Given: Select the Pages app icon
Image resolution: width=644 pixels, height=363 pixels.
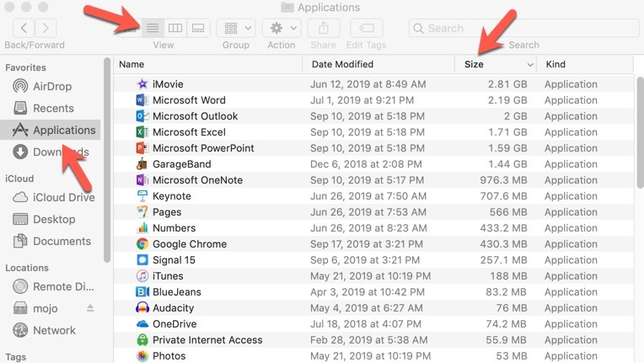Looking at the screenshot, I should coord(142,212).
